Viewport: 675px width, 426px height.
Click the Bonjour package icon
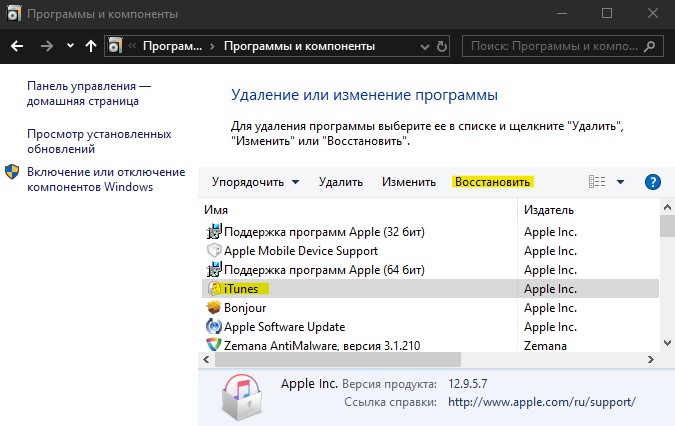tap(214, 307)
